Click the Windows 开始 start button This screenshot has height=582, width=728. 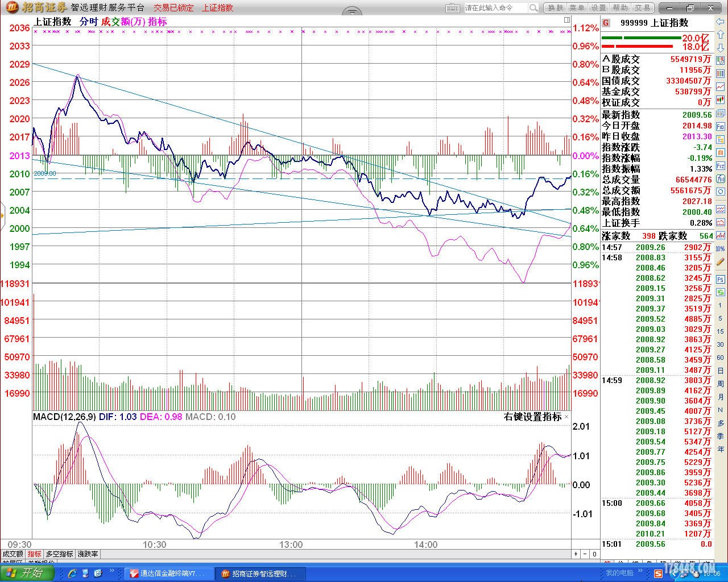(x=27, y=573)
